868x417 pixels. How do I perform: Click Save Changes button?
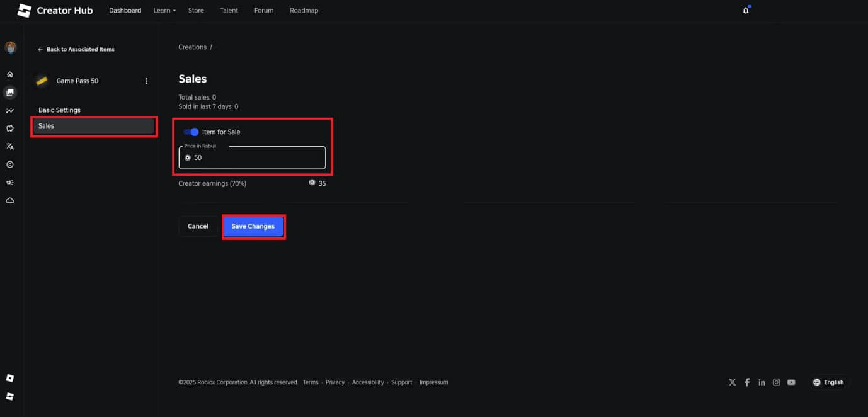(253, 226)
